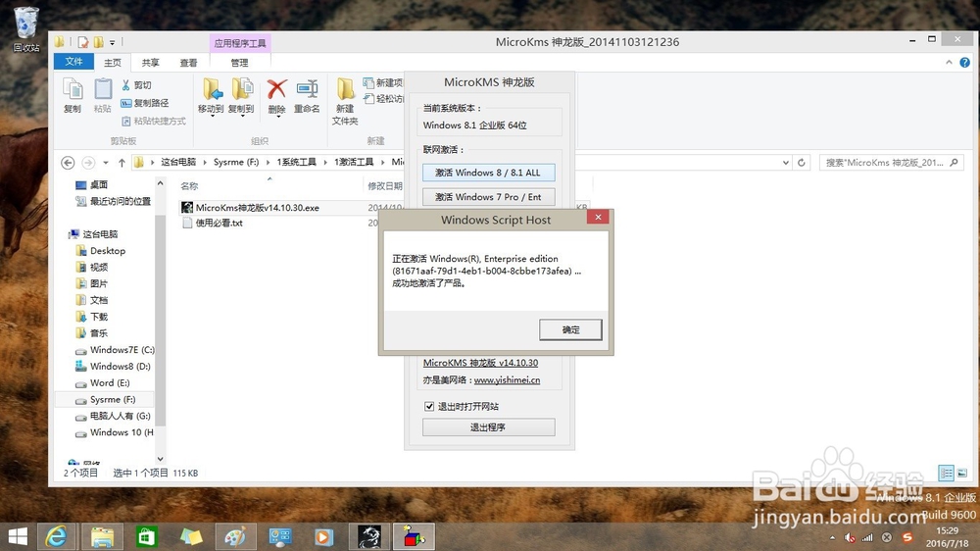Open the Manage ribbon tab

(239, 63)
